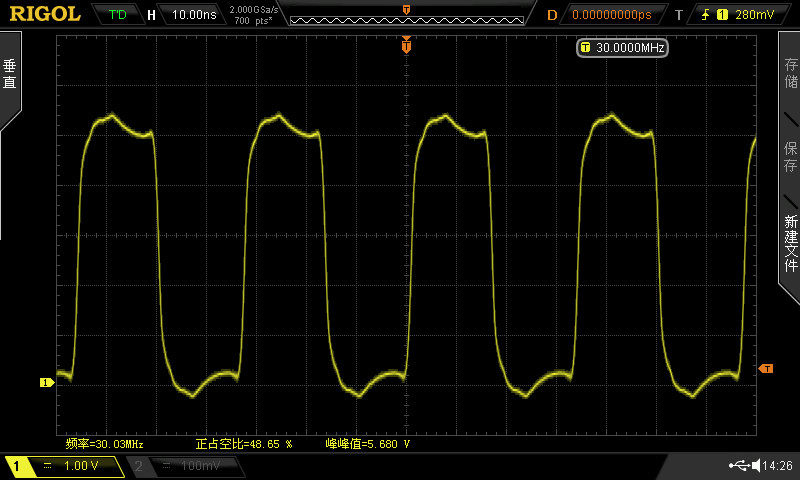The image size is (800, 480).
Task: Click the USB connection icon
Action: click(x=739, y=465)
